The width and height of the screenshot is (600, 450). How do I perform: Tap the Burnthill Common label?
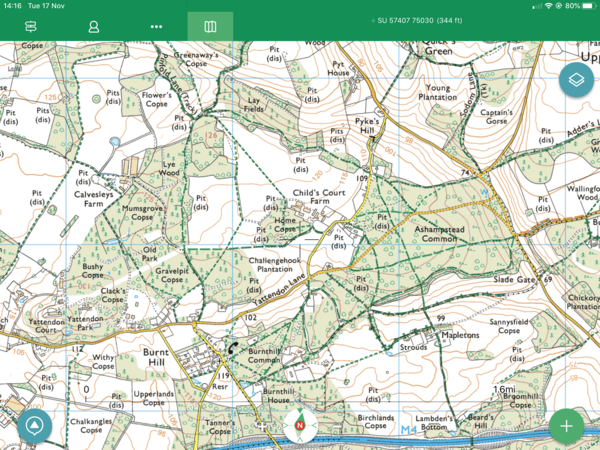[264, 355]
